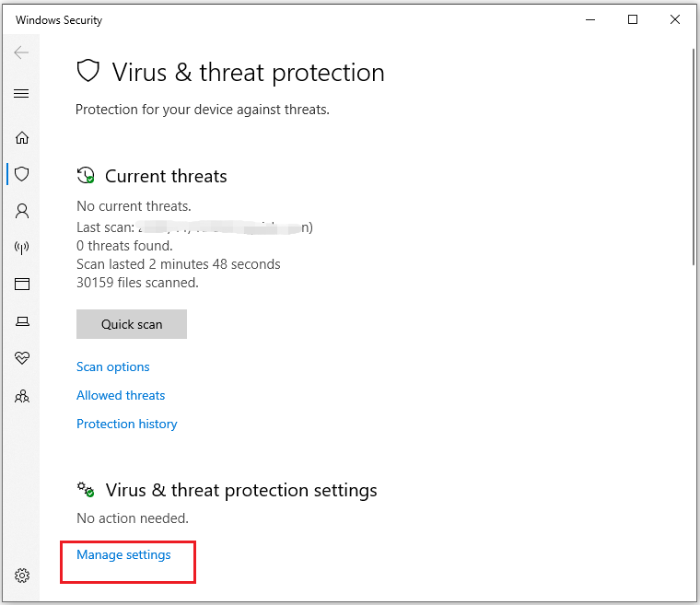Click the back arrow button
Screen dimensions: 700x605
pyautogui.click(x=21, y=53)
